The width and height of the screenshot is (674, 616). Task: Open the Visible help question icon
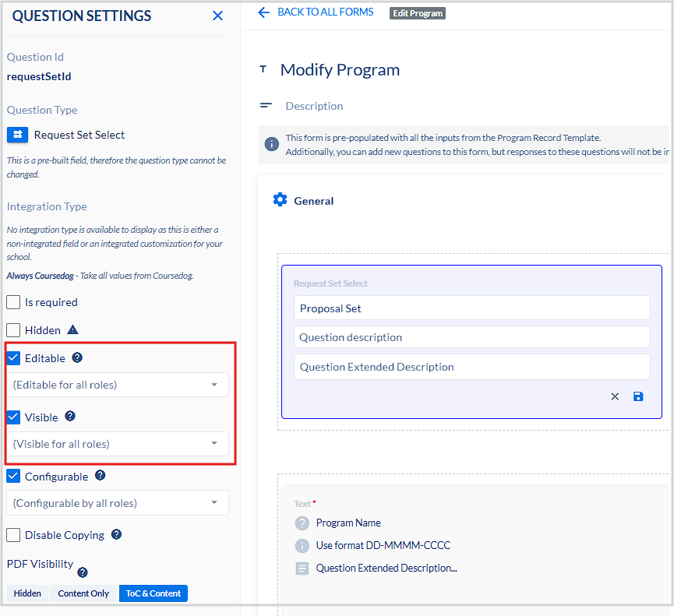point(70,417)
